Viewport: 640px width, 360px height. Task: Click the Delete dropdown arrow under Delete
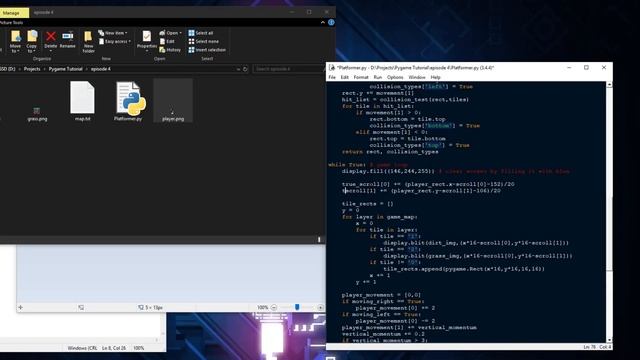click(x=51, y=51)
